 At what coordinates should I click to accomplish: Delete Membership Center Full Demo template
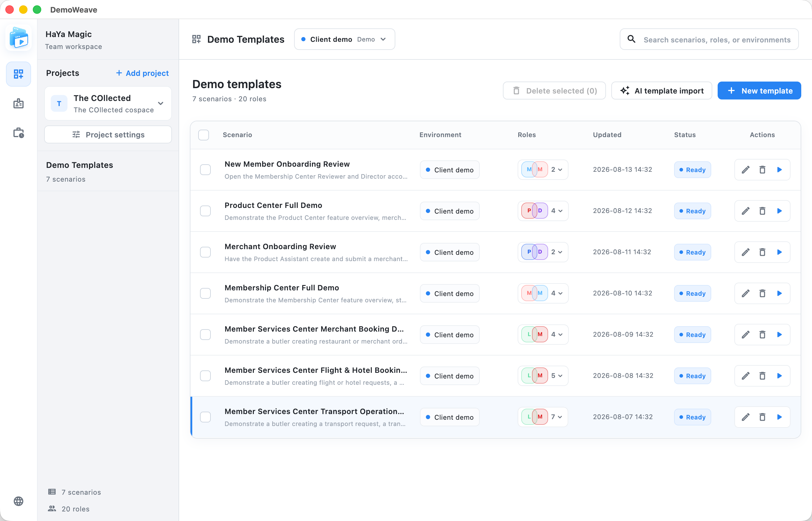coord(762,294)
